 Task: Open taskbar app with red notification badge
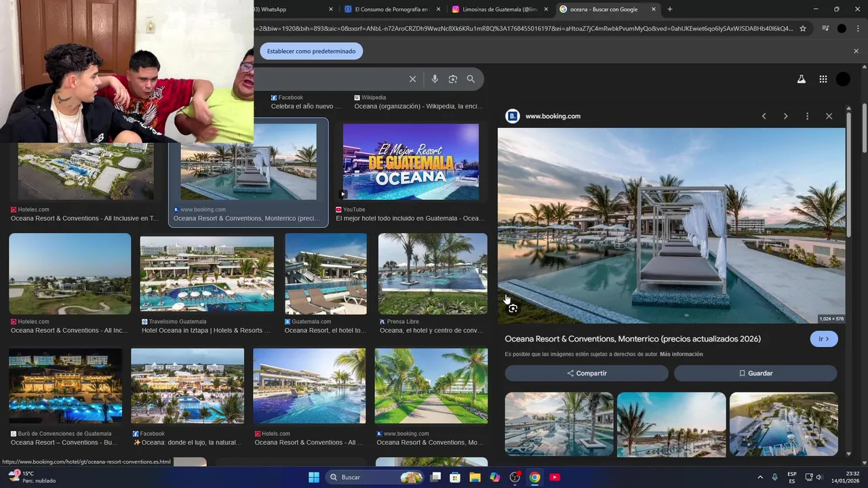click(x=515, y=477)
